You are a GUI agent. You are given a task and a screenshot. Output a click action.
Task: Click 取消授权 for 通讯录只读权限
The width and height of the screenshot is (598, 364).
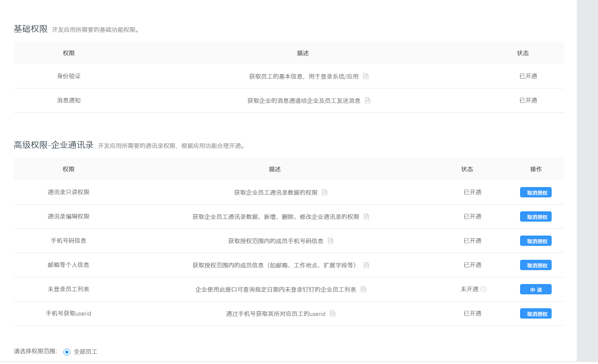pos(535,192)
